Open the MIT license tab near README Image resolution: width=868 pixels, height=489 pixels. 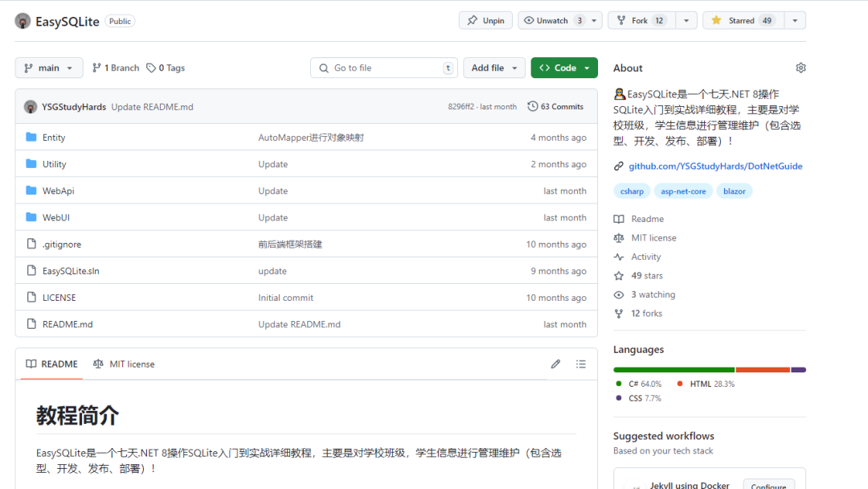click(x=123, y=364)
